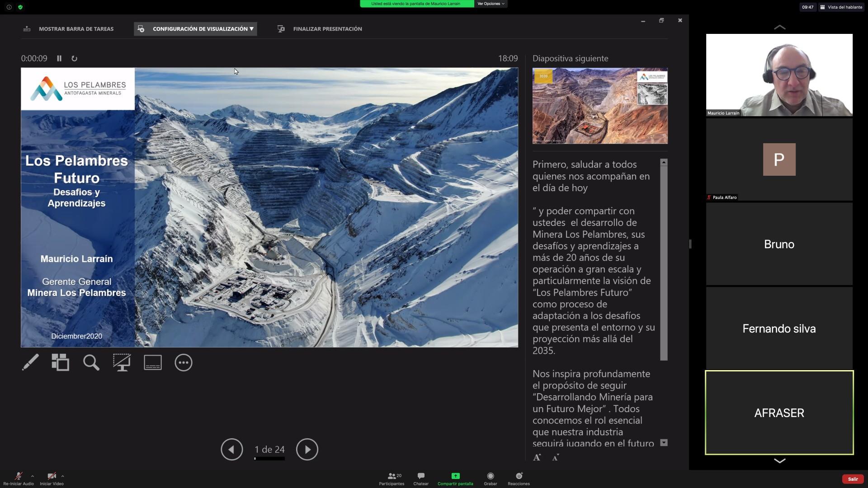Image resolution: width=868 pixels, height=488 pixels.
Task: Click Diapositiva siguiente label
Action: (x=571, y=58)
